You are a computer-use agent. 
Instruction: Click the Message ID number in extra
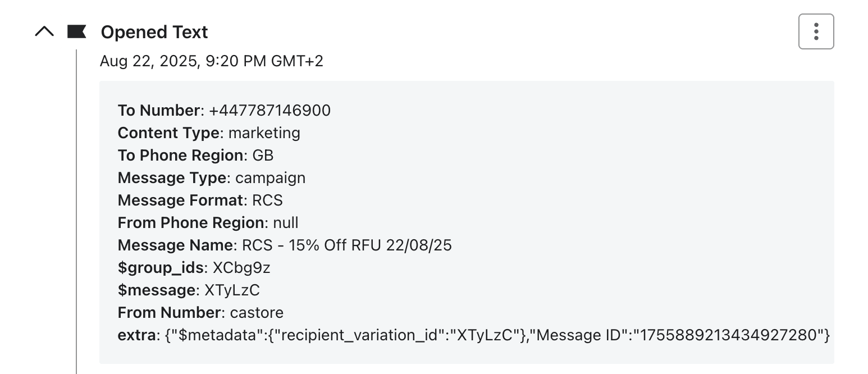[729, 335]
